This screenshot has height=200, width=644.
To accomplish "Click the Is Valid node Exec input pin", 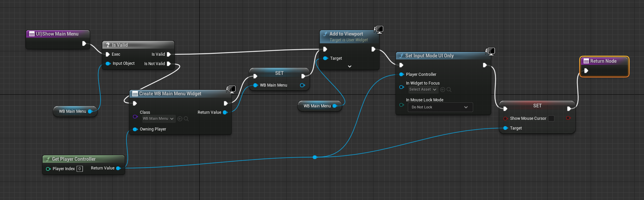I will [x=108, y=54].
